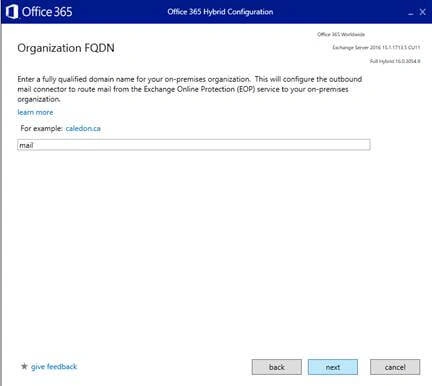Click the star icon beside give feedback
432x386 pixels.
(24, 366)
